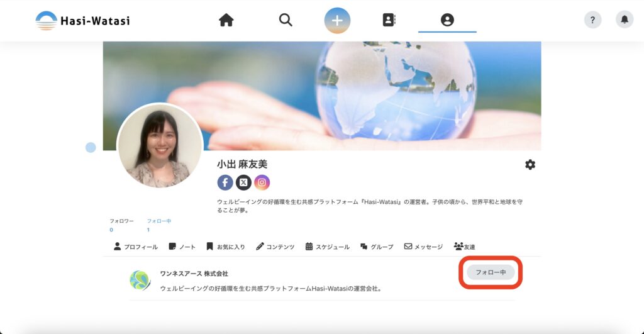
Task: Open ワンネスアース 株式会社 company name link
Action: pos(194,274)
